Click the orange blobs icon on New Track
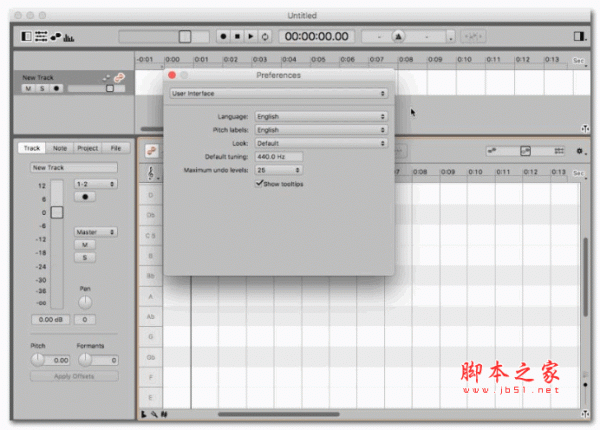Image resolution: width=600 pixels, height=430 pixels. (x=119, y=78)
